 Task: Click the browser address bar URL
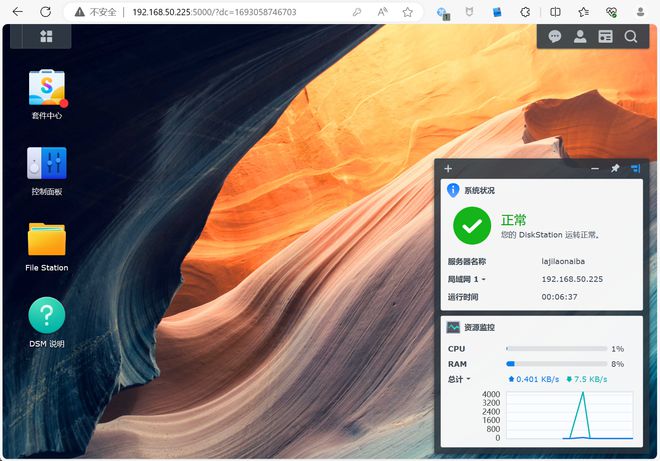[215, 12]
